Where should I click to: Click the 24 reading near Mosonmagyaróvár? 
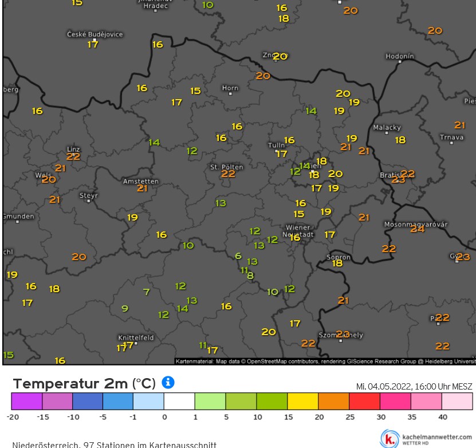417,229
